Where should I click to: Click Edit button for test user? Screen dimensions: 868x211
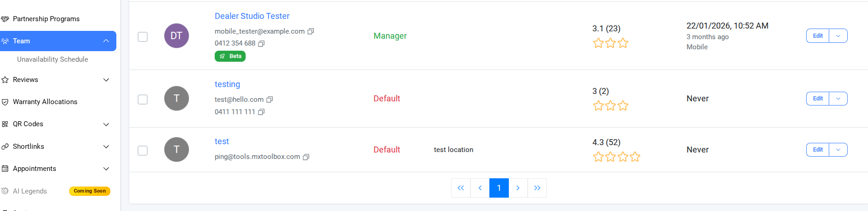click(x=818, y=150)
